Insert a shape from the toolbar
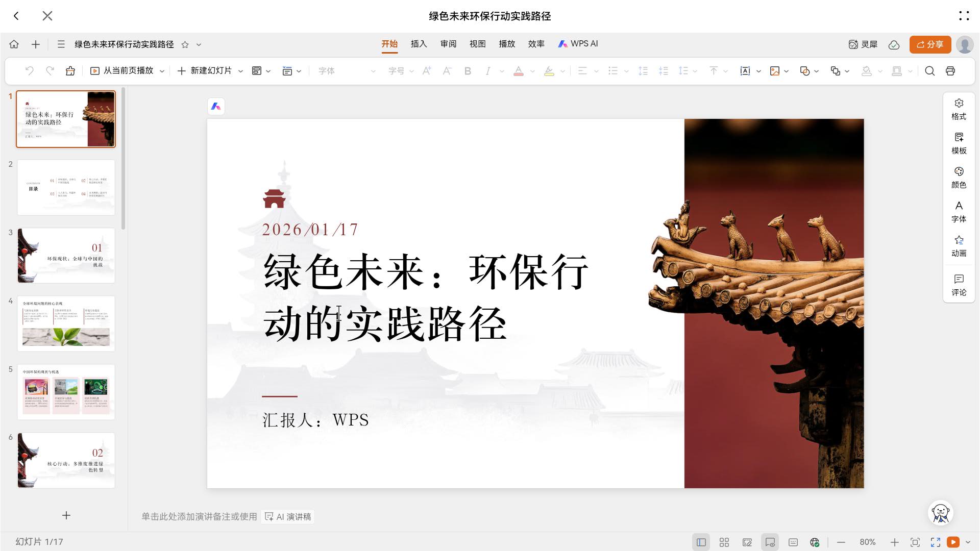Screen dimensions: 980x551 [x=805, y=71]
